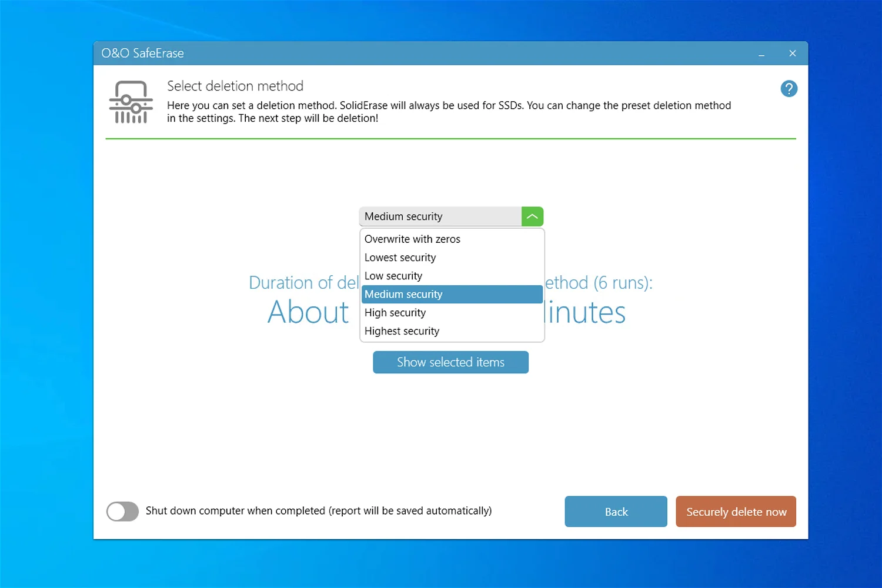Image resolution: width=882 pixels, height=588 pixels.
Task: Go Back to previous step
Action: 616,512
